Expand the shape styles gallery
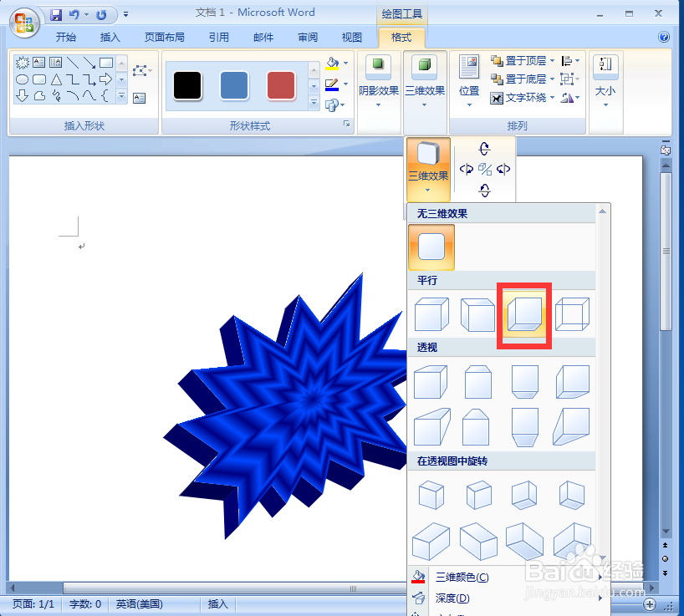This screenshot has width=684, height=616. (314, 103)
